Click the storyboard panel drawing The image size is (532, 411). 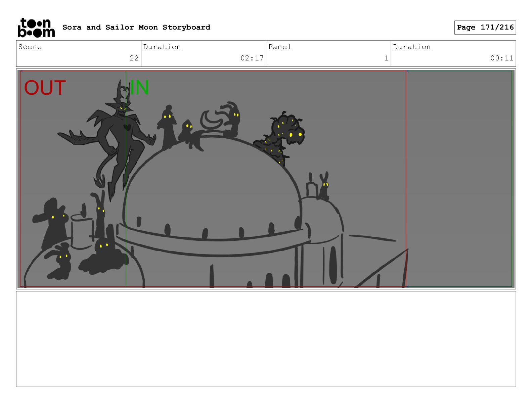coord(266,179)
